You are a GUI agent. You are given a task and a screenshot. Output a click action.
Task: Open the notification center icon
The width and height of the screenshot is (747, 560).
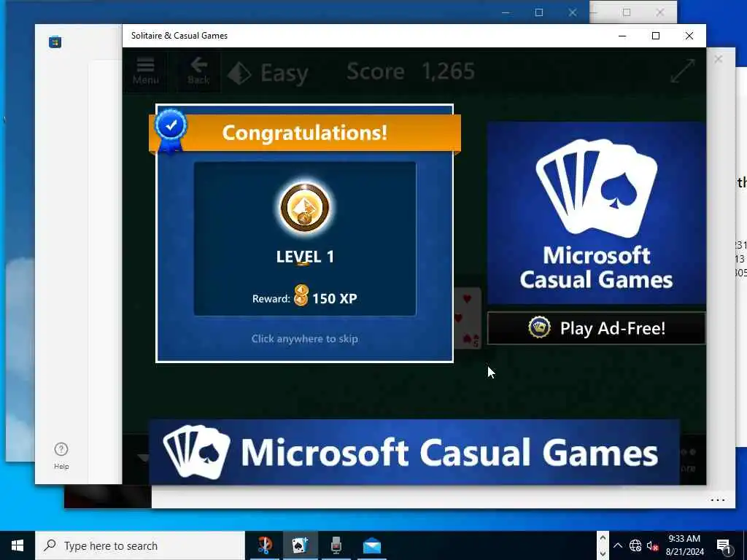(x=724, y=546)
